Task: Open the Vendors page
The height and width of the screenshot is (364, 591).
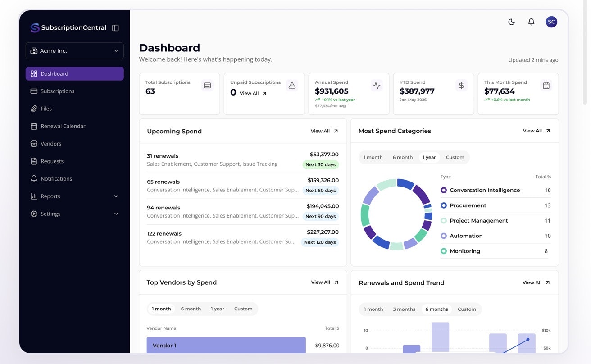Action: pos(75,144)
